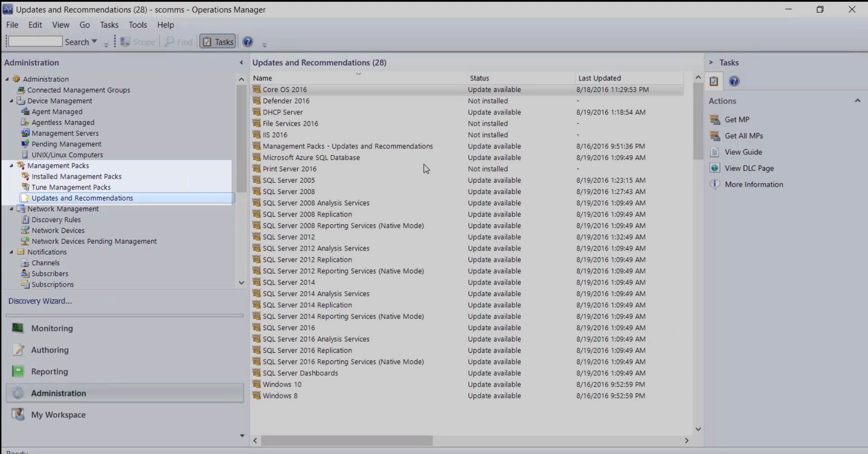Screen dimensions: 868x454
Task: Click the Subscribers node icon
Action: pyautogui.click(x=25, y=274)
